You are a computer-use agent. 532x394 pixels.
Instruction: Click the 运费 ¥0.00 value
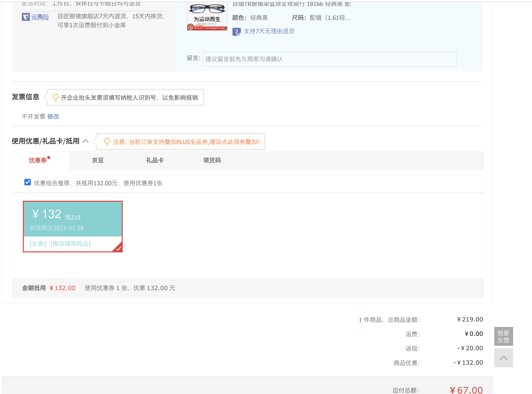pyautogui.click(x=474, y=334)
